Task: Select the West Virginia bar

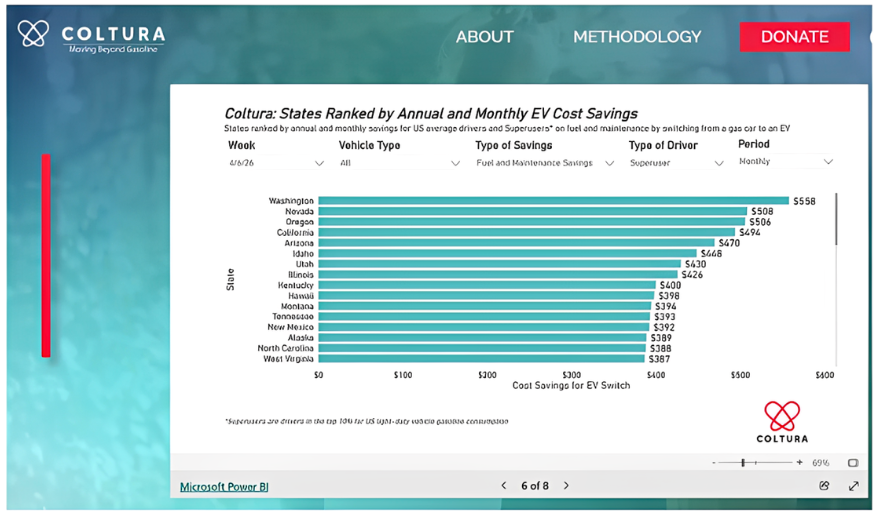Action: [x=481, y=359]
